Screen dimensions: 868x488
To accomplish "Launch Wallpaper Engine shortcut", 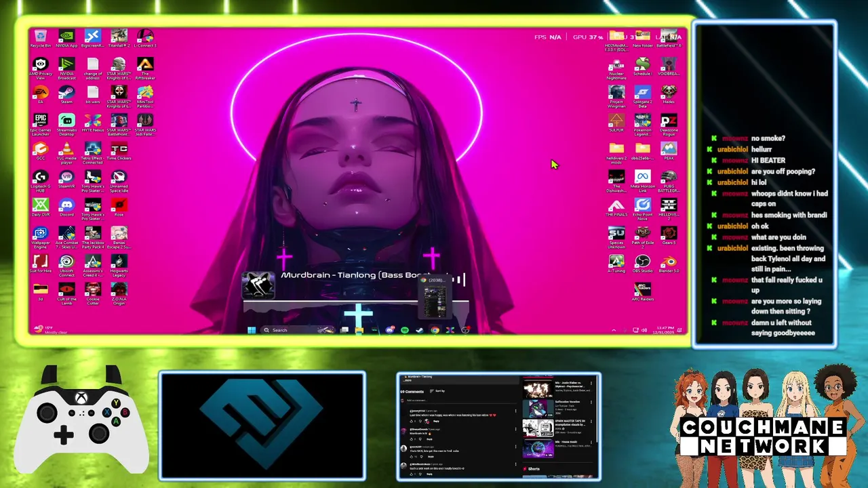I will 40,237.
